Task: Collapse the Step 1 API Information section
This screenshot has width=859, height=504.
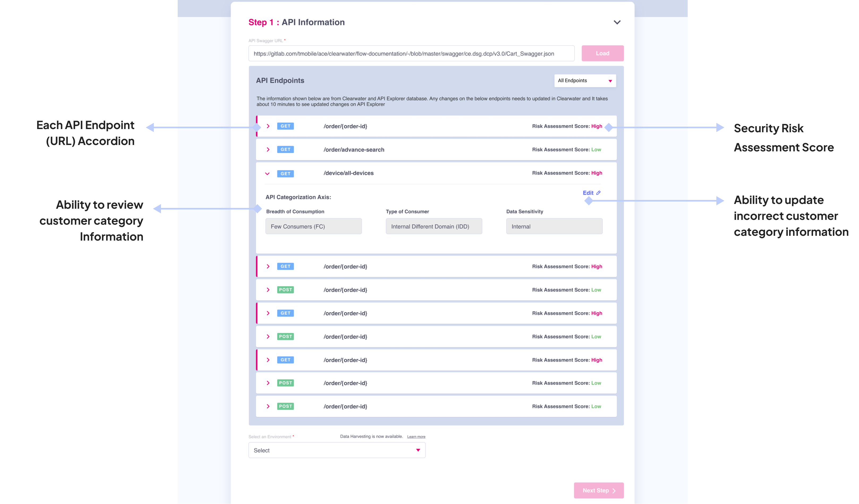Action: pos(617,23)
